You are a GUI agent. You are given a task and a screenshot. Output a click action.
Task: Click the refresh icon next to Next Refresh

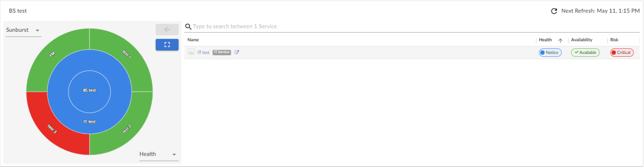(x=554, y=11)
